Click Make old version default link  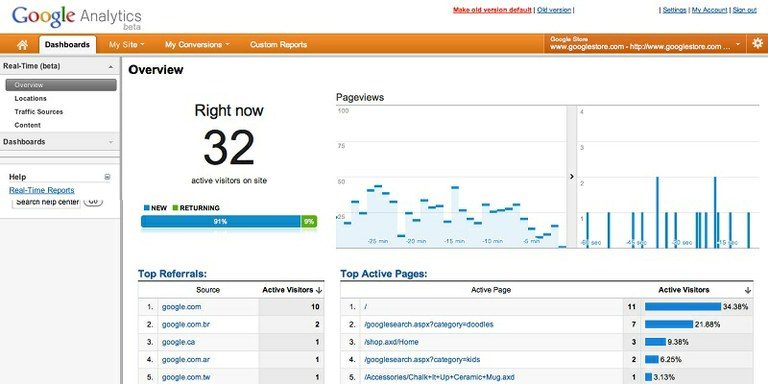[x=492, y=10]
